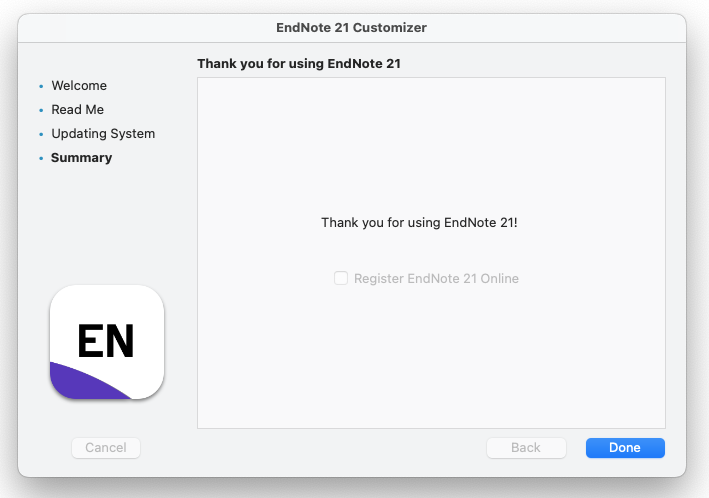Screen dimensions: 709x498
Task: Click the blue bullet beside Read Me
Action: click(41, 110)
